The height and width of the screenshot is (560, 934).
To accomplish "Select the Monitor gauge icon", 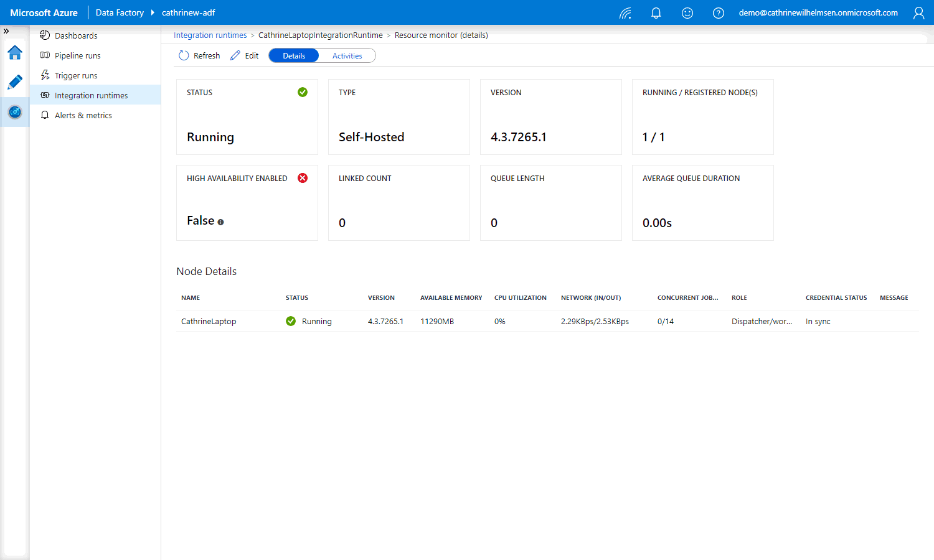I will pyautogui.click(x=15, y=112).
